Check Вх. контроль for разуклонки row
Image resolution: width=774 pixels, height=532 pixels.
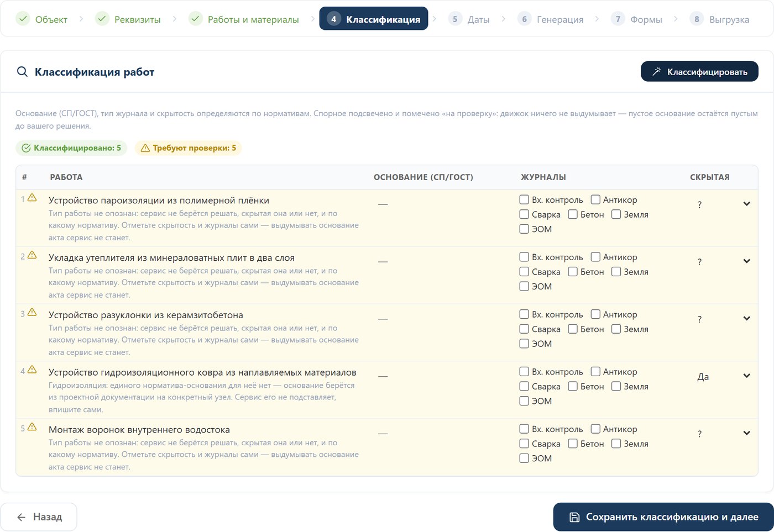tap(524, 314)
